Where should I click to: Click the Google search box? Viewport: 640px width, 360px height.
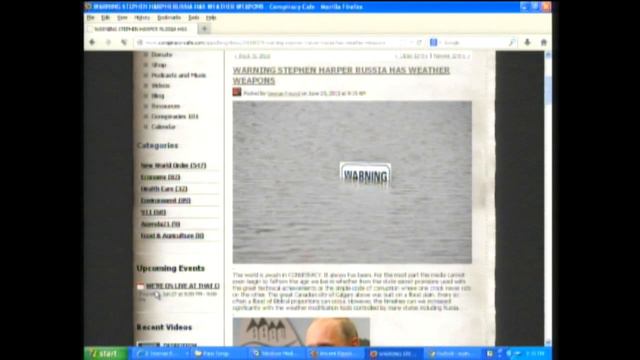pyautogui.click(x=473, y=42)
